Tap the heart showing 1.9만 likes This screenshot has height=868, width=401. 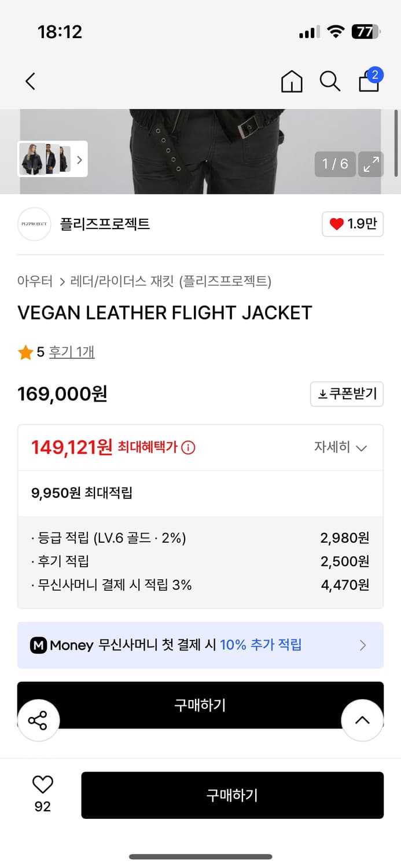[x=352, y=224]
